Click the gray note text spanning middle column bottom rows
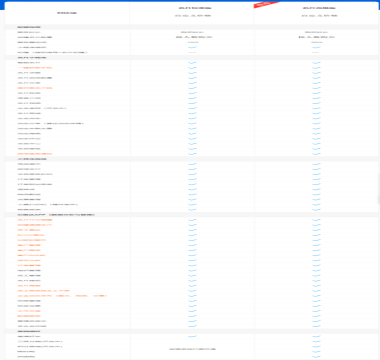The image size is (380, 360). (192, 349)
